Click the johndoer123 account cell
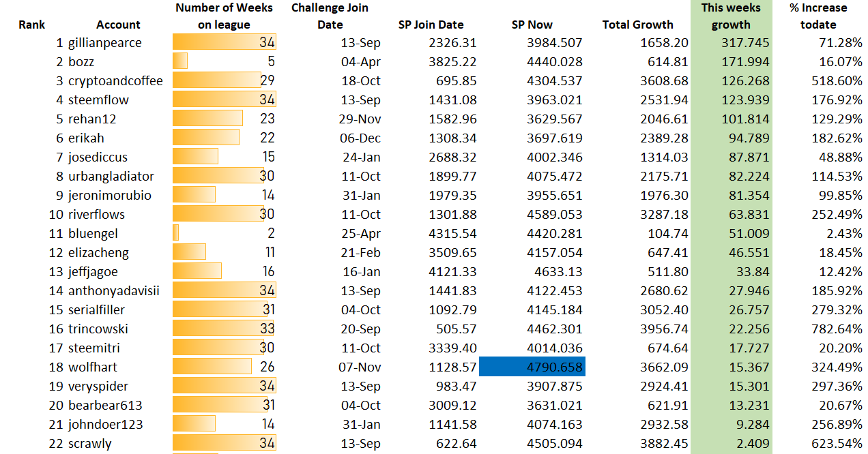This screenshot has height=454, width=868. [106, 424]
